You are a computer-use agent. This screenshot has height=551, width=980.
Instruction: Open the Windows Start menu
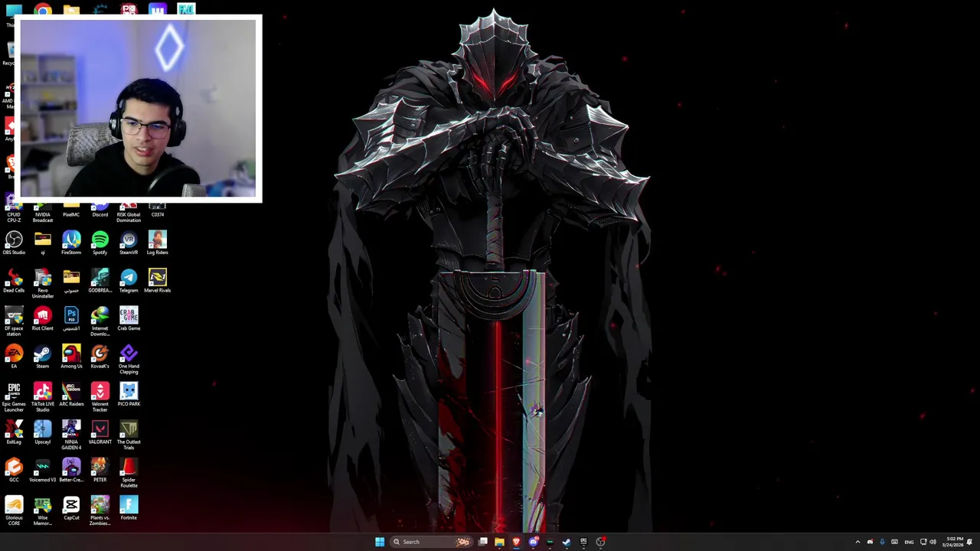point(380,542)
